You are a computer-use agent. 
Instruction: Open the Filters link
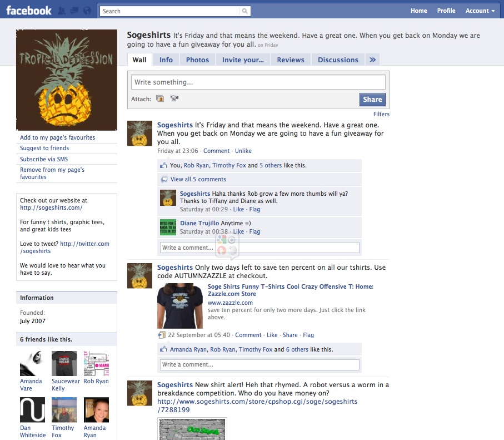(x=381, y=114)
